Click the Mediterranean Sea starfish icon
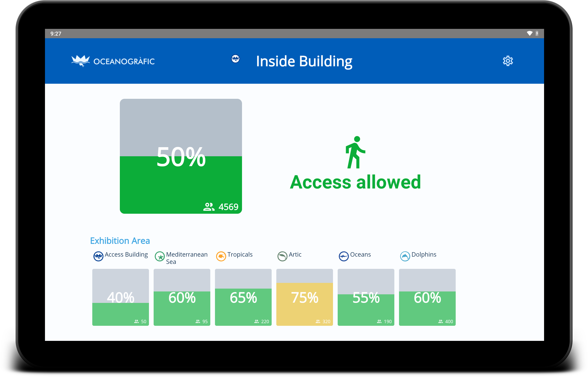Screen dimensions: 588x377 pyautogui.click(x=160, y=256)
